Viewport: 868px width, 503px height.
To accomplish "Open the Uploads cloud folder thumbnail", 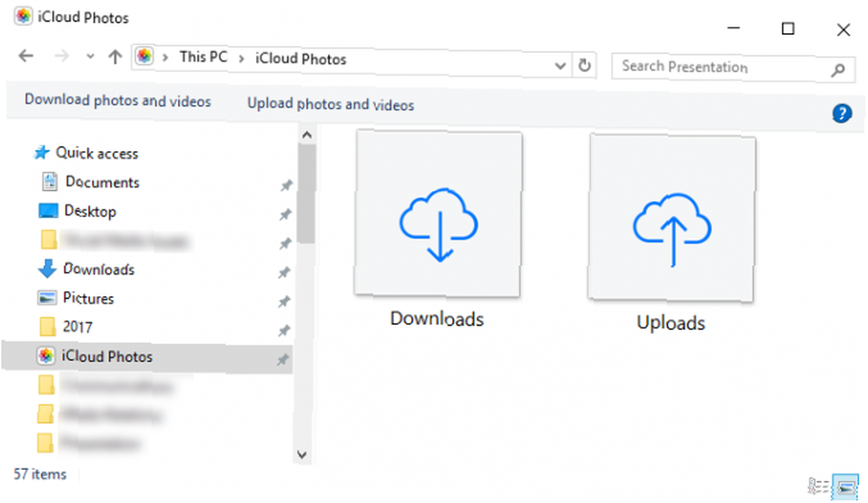I will (x=672, y=218).
